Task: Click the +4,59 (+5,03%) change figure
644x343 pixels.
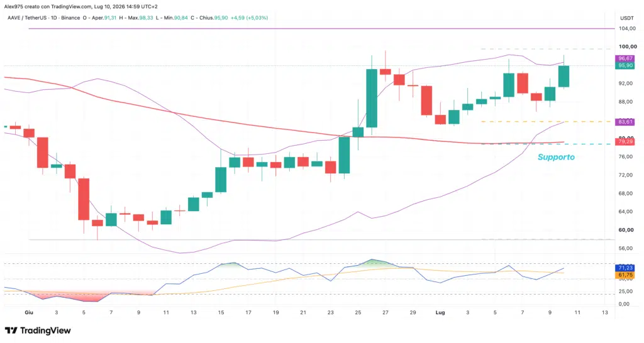Action: 249,18
